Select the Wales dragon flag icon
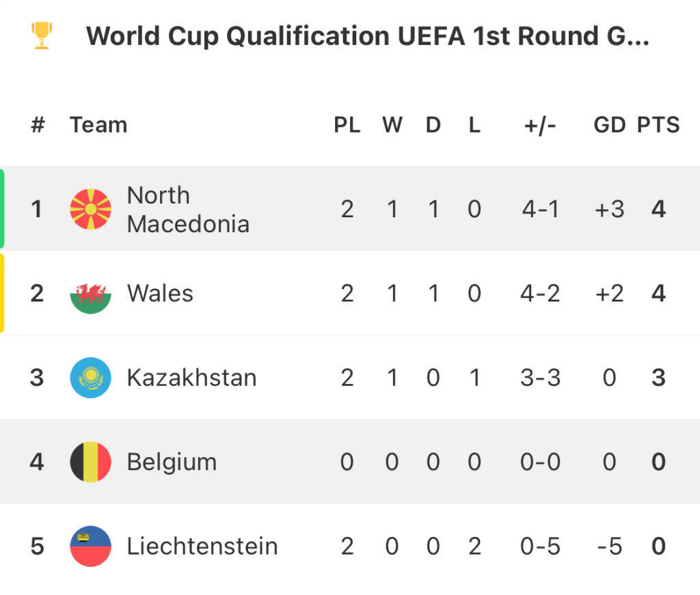The height and width of the screenshot is (595, 700). click(91, 294)
